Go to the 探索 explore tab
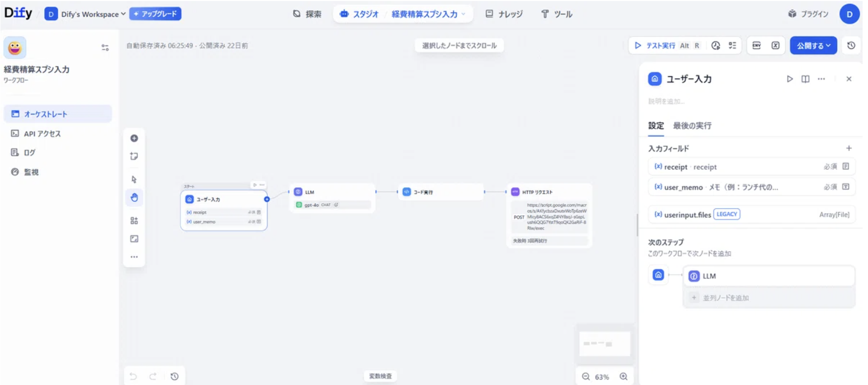868x385 pixels. point(307,14)
